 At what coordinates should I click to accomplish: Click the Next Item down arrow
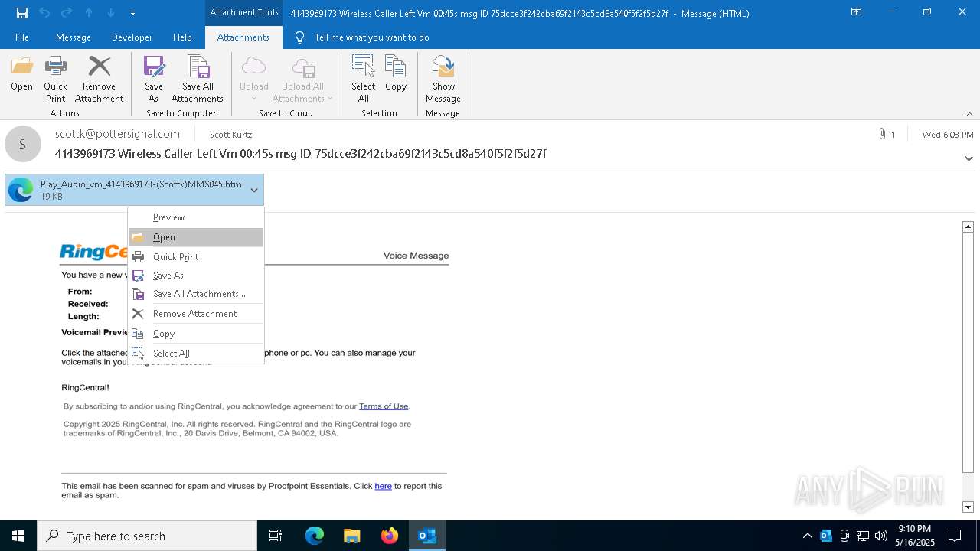coord(111,13)
